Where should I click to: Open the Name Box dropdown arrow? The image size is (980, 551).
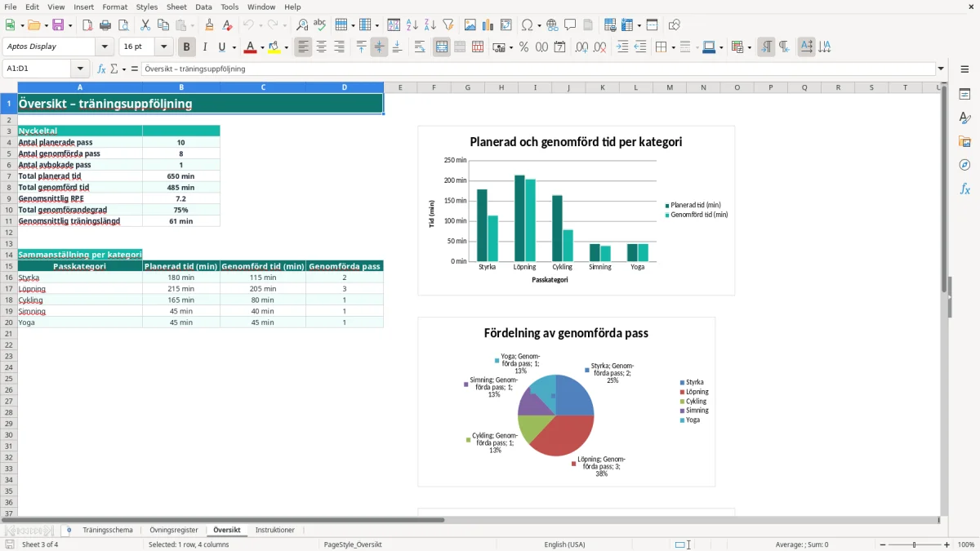80,69
